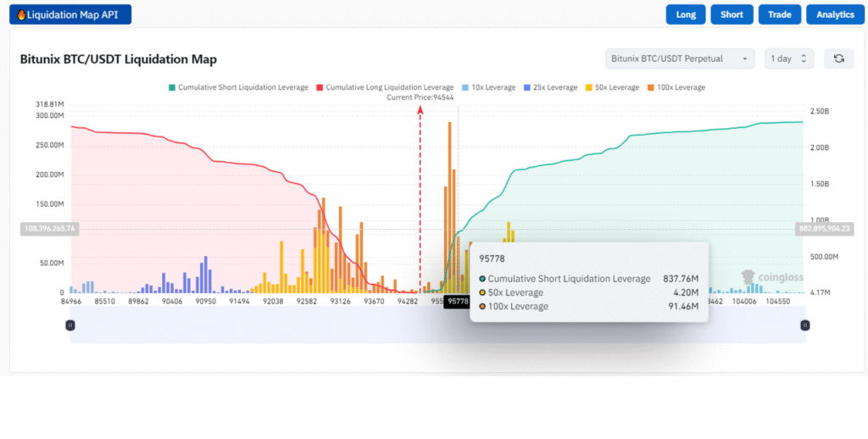This screenshot has height=439, width=868.
Task: Click the left handle of the range slider
Action: pos(70,325)
